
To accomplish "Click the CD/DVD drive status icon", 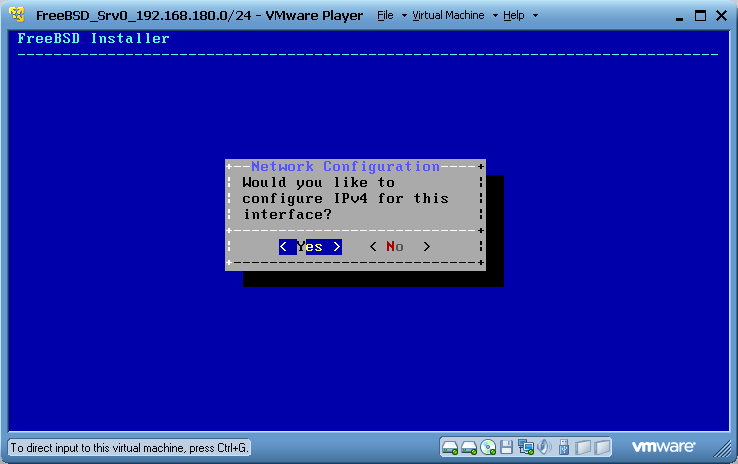I will (x=488, y=448).
